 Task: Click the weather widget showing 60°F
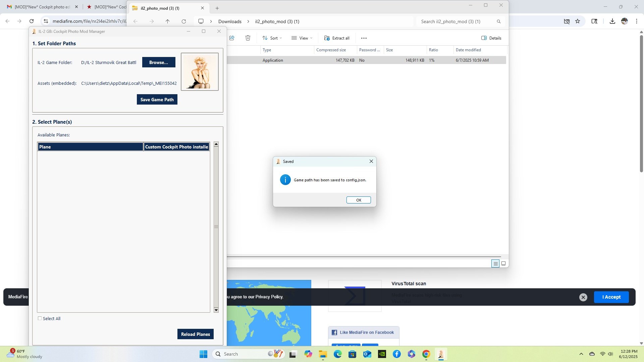pos(24,354)
